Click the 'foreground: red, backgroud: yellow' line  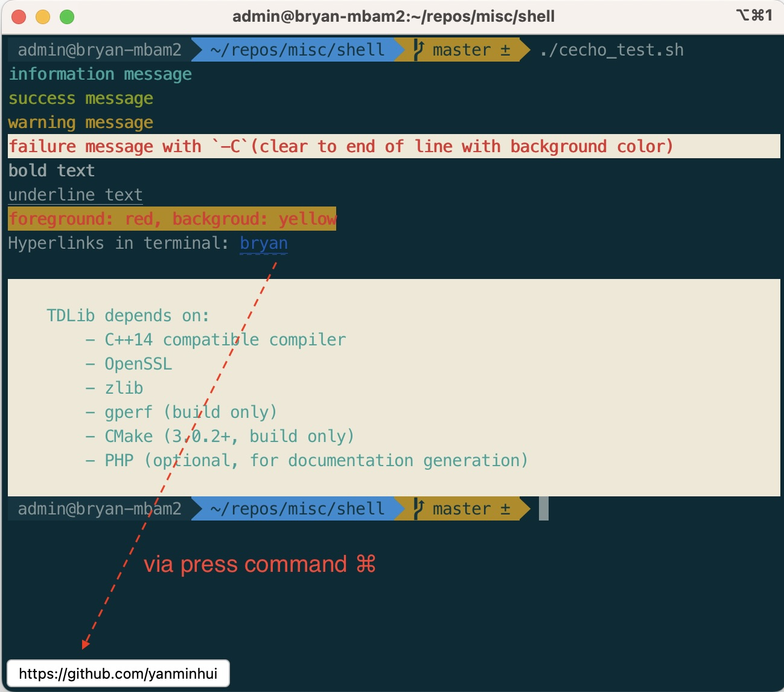[173, 219]
